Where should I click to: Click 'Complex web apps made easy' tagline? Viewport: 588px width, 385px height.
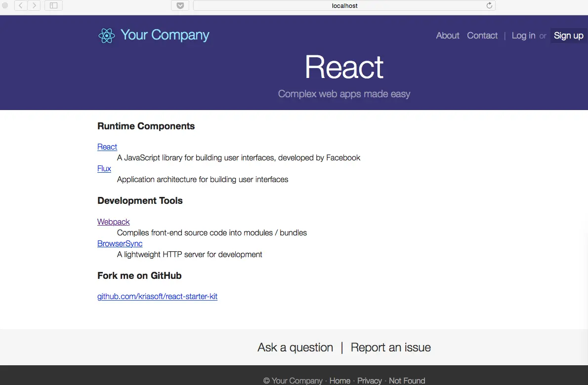[x=344, y=94]
